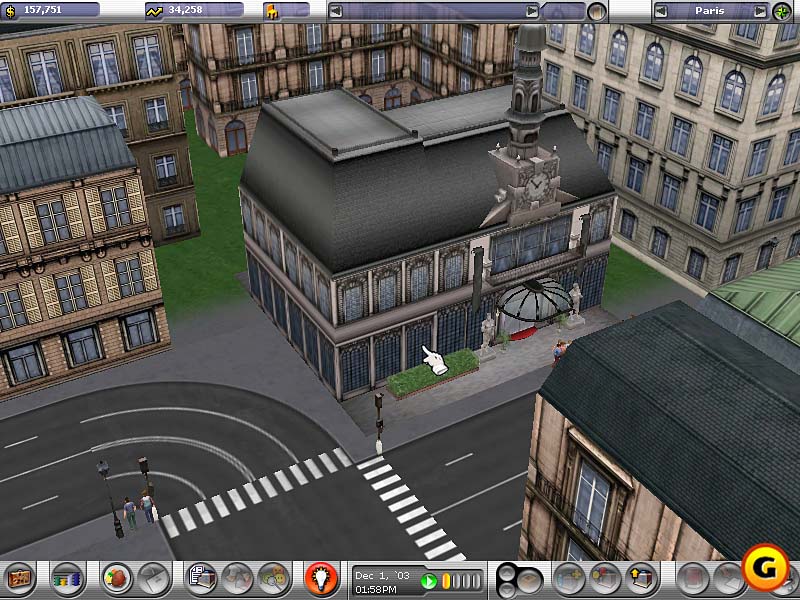Click the round floor view button
800x600 pixels.
click(x=530, y=581)
